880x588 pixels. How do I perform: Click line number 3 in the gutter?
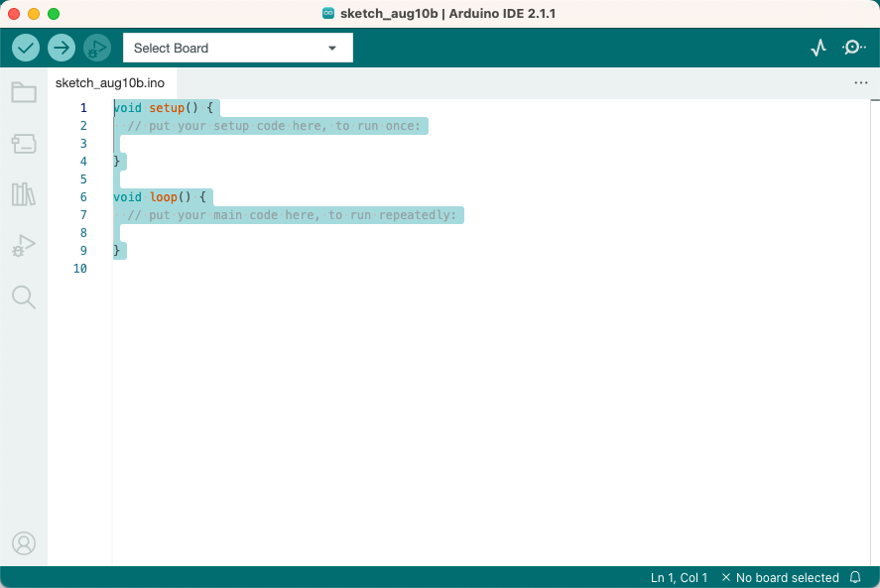pyautogui.click(x=83, y=143)
